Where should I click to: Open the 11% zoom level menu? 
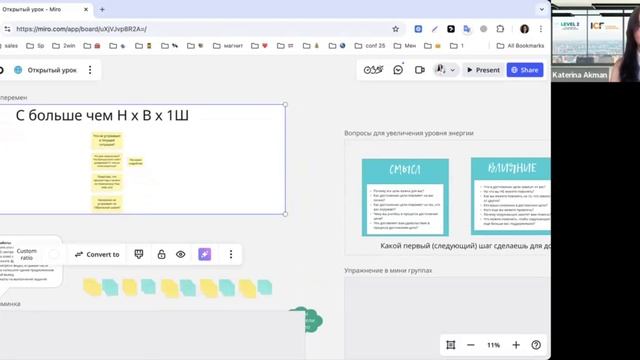(493, 345)
